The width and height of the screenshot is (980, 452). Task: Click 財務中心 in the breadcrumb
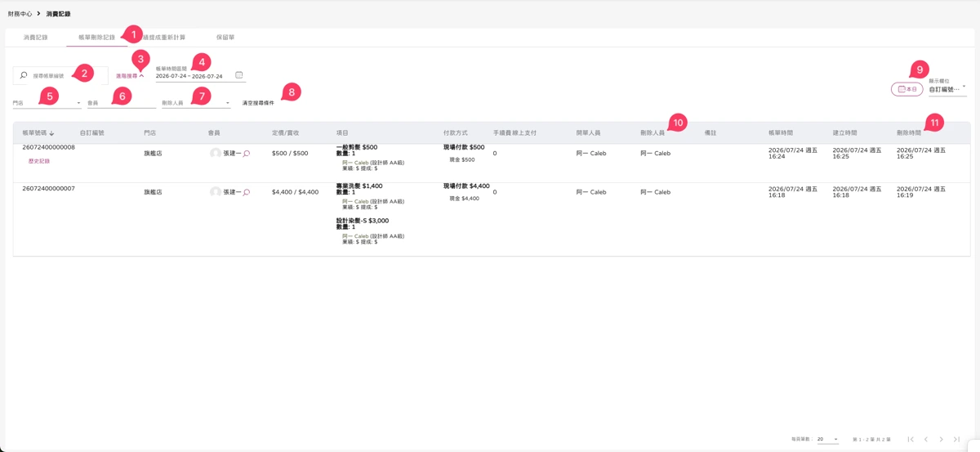(x=20, y=14)
